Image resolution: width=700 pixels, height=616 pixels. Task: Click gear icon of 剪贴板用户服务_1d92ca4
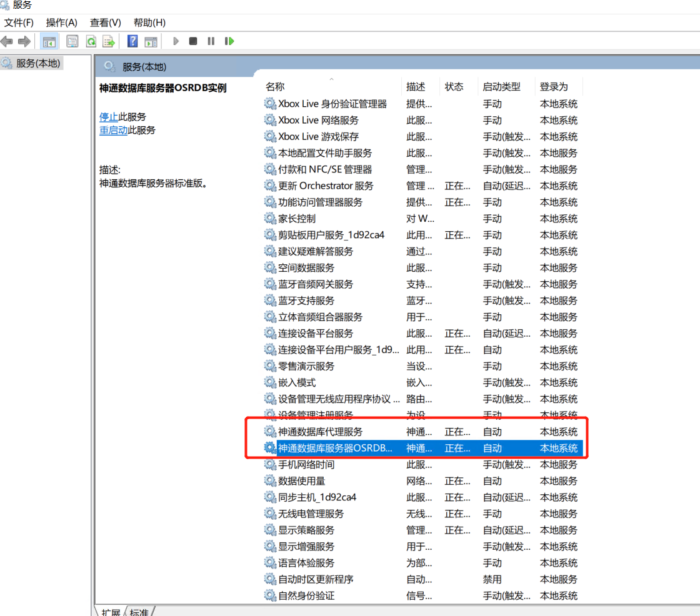[x=269, y=234]
